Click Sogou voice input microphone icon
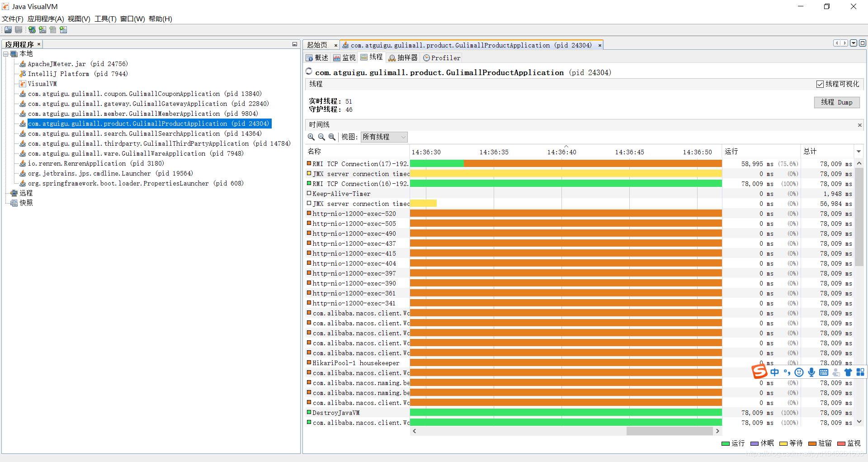This screenshot has height=462, width=868. tap(811, 372)
